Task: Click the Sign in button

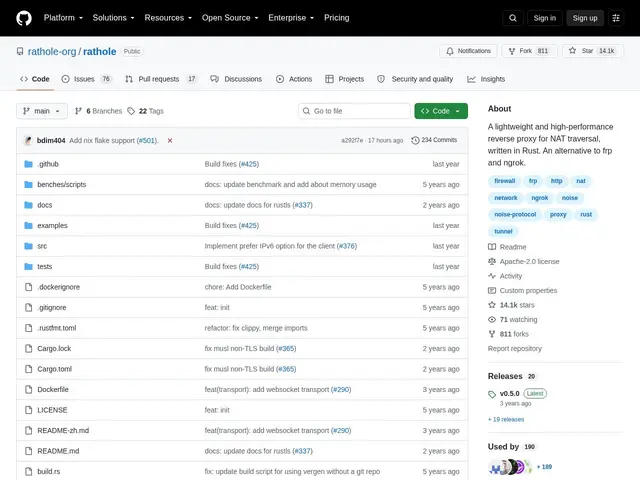Action: click(x=544, y=18)
